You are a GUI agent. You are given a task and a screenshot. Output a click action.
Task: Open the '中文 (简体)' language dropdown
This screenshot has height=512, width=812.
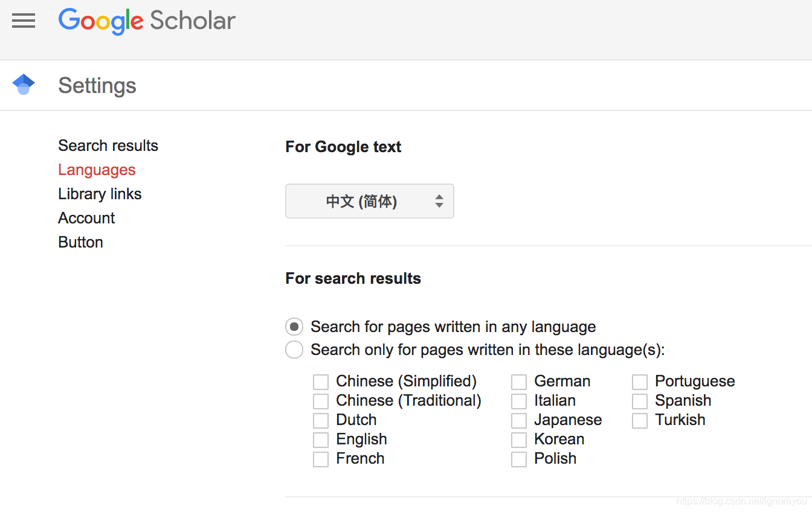(x=369, y=201)
